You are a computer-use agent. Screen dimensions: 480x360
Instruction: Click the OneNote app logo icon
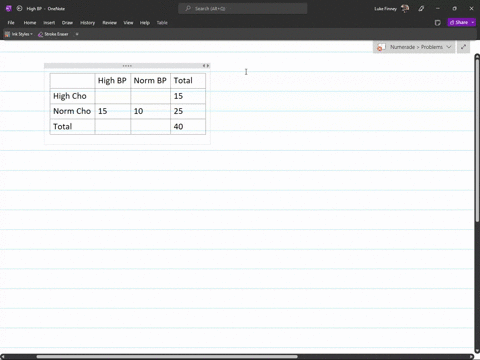(9, 9)
